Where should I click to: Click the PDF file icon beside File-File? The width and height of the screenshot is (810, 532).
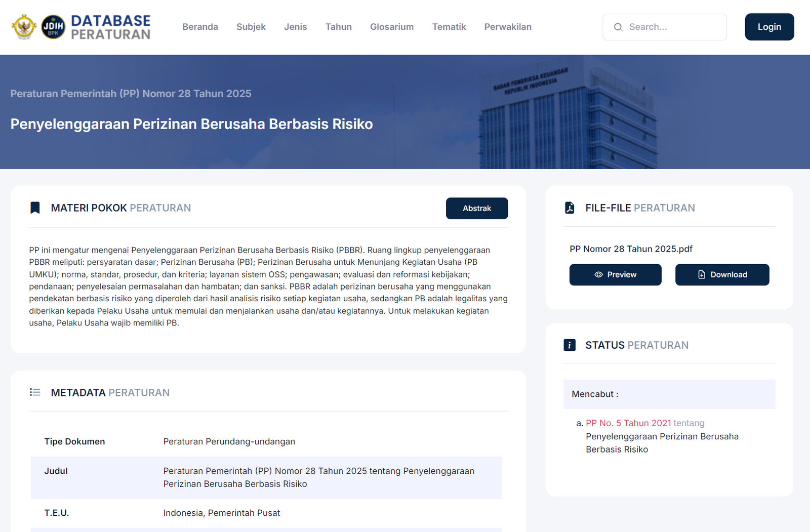coord(570,208)
